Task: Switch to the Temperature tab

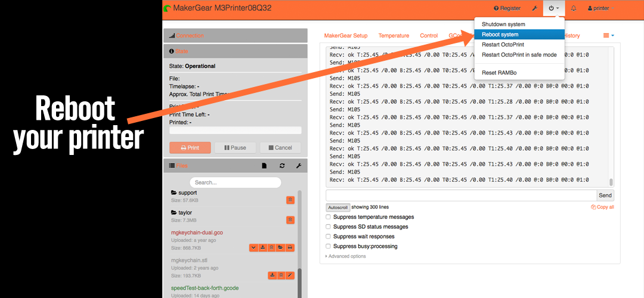Action: tap(394, 36)
